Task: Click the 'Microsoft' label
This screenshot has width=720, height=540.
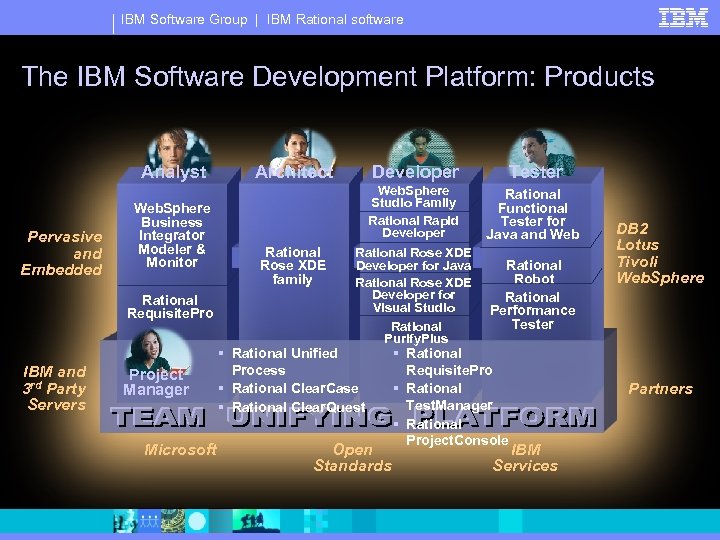Action: click(x=180, y=450)
